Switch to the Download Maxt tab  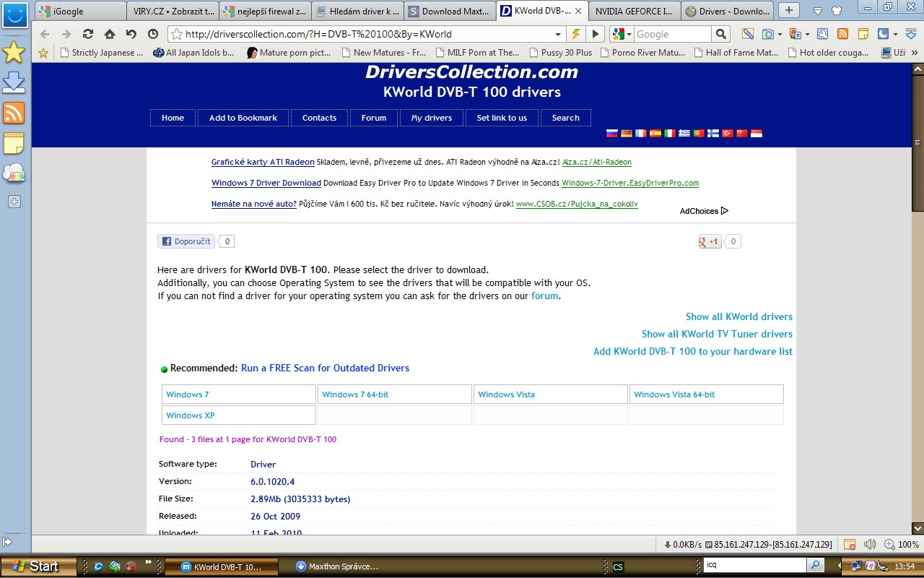click(449, 11)
